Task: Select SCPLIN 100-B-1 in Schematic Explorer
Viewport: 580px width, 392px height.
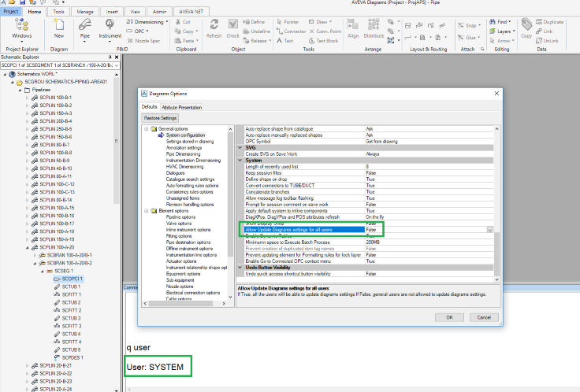Action: 54,98
